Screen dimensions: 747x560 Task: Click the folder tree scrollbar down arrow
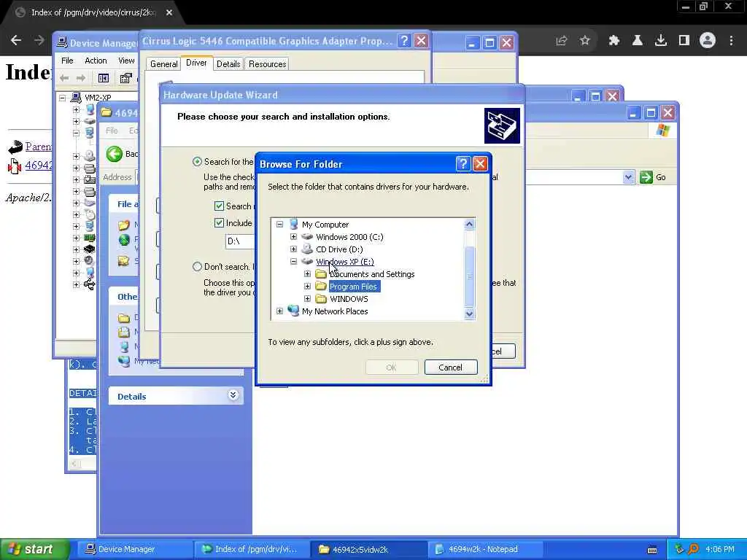469,314
